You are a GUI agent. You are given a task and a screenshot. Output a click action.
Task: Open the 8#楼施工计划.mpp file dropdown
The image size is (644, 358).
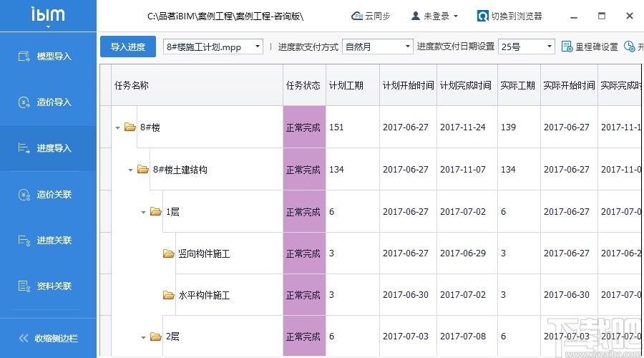258,47
